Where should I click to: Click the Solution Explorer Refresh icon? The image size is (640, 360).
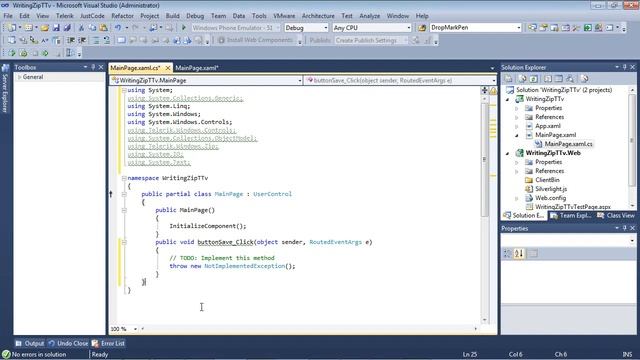[533, 79]
